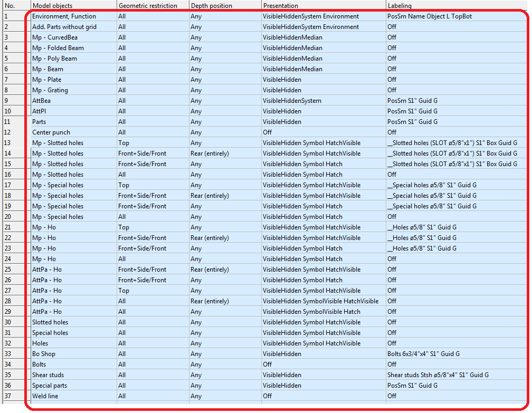Click row 19's VisibleHidden Symbol Hatch cell
The image size is (532, 413).
click(324, 206)
